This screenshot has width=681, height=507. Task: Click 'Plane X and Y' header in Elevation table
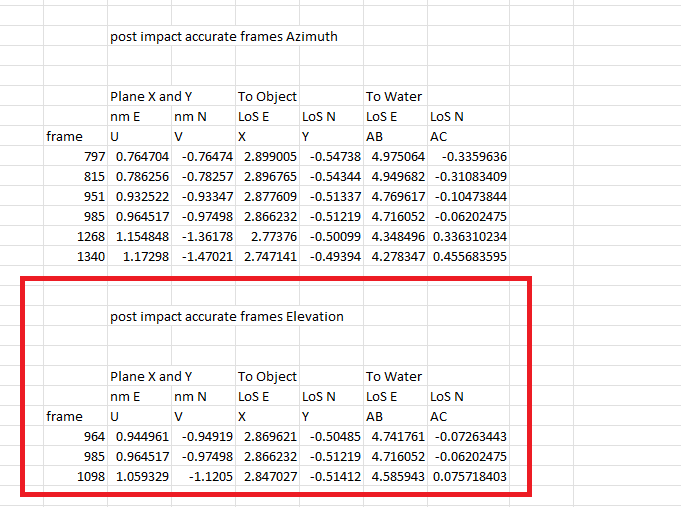[x=151, y=377]
